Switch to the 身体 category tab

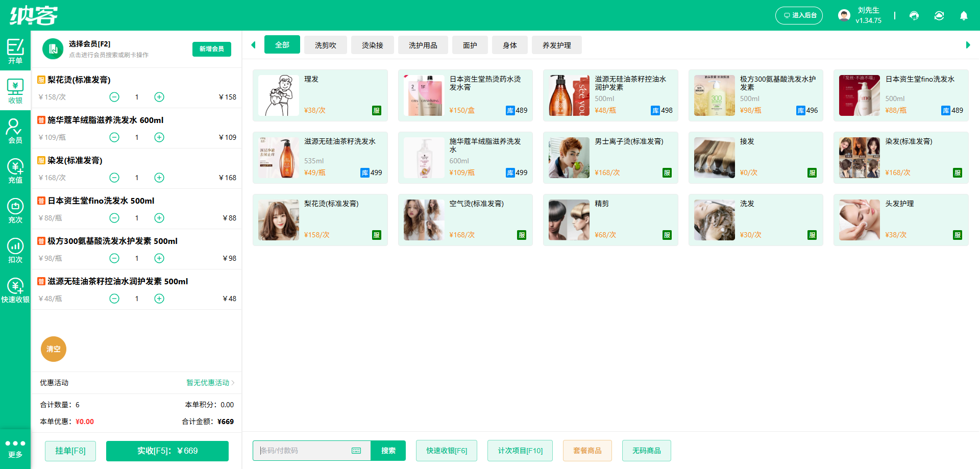(x=510, y=45)
